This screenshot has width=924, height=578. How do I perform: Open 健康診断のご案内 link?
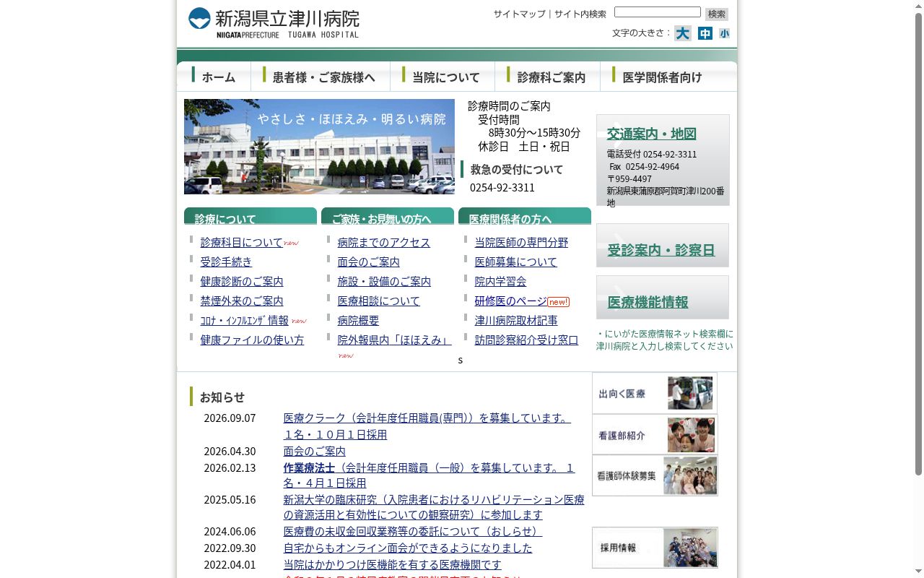point(242,281)
